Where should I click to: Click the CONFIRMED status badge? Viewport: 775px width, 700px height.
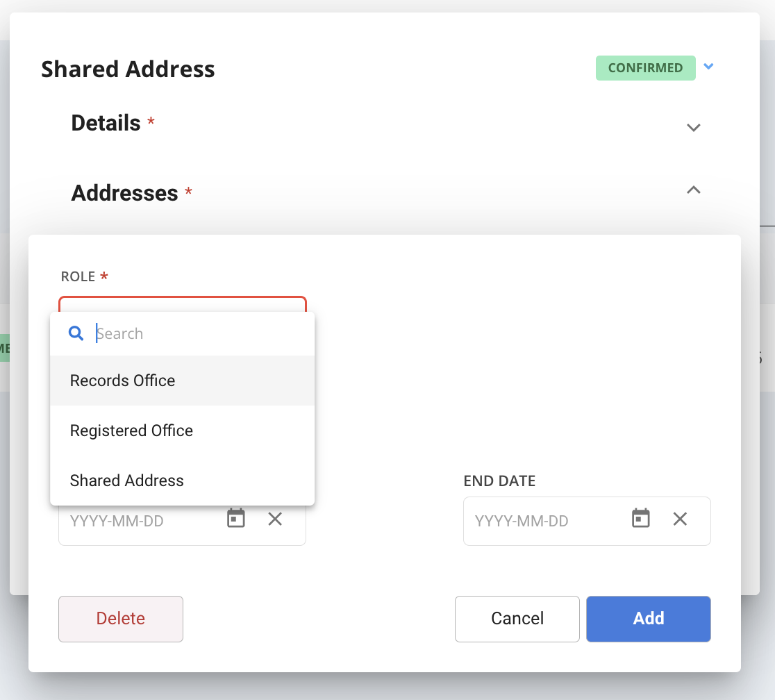click(645, 67)
